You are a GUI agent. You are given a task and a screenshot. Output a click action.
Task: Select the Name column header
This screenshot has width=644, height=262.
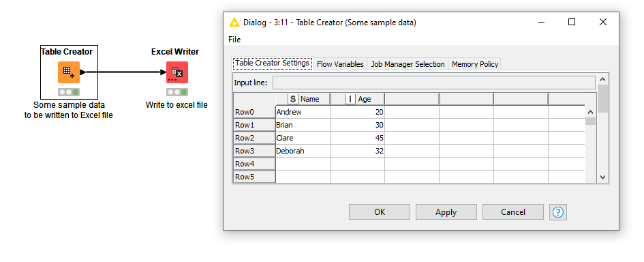point(303,99)
